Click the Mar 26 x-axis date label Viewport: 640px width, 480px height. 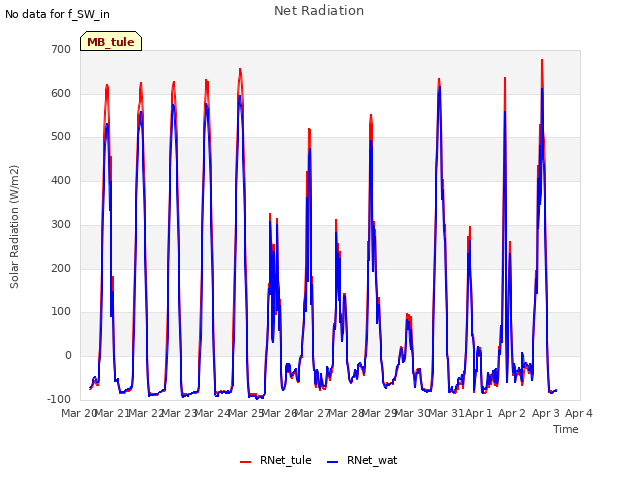pos(279,413)
